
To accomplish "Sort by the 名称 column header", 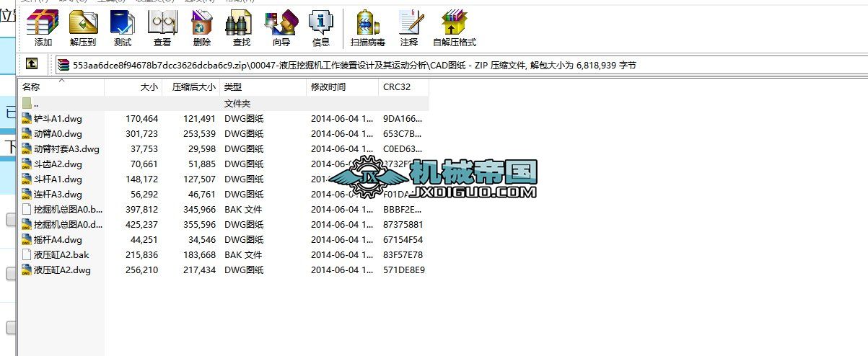I will point(61,87).
